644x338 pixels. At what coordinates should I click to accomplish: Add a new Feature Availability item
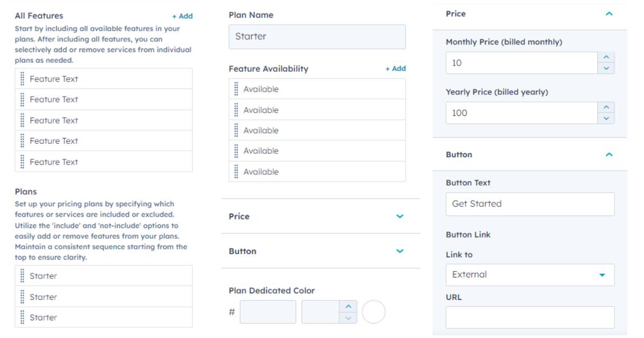396,69
